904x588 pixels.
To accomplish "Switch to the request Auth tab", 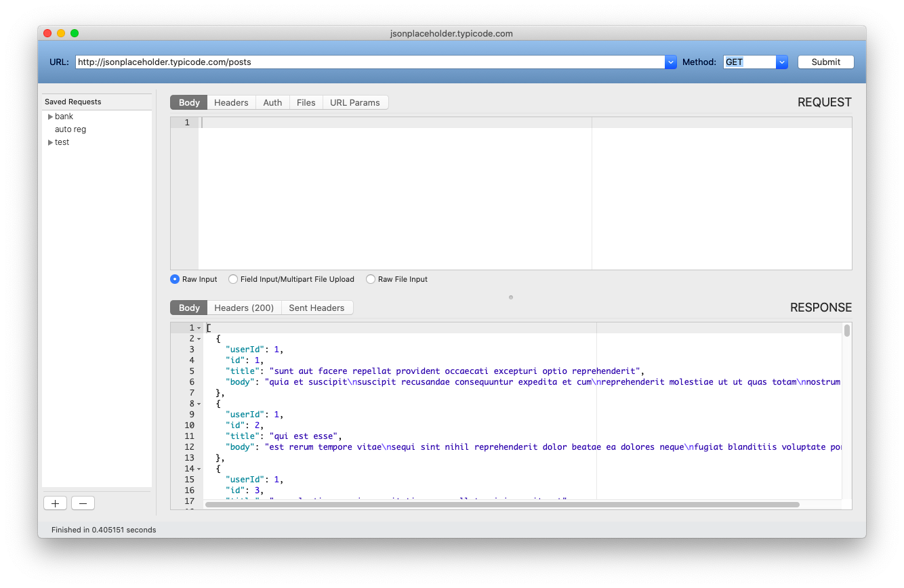I will click(x=272, y=102).
